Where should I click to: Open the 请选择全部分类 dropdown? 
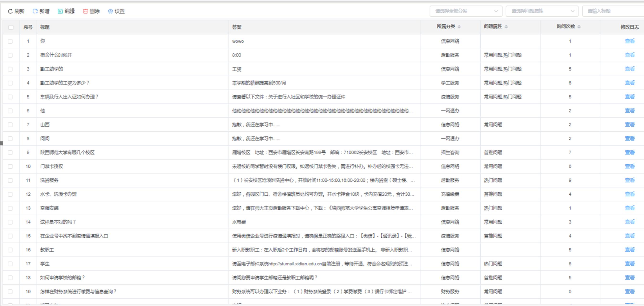466,11
